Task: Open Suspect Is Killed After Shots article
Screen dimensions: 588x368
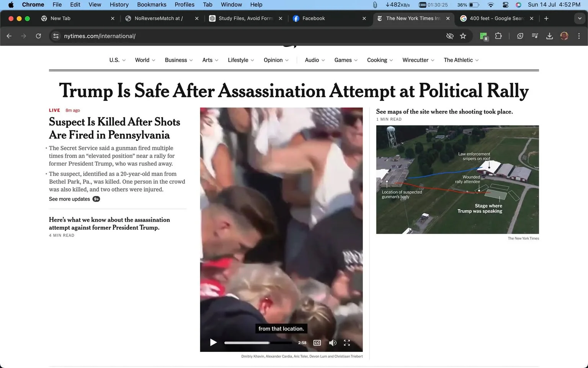Action: pos(114,128)
